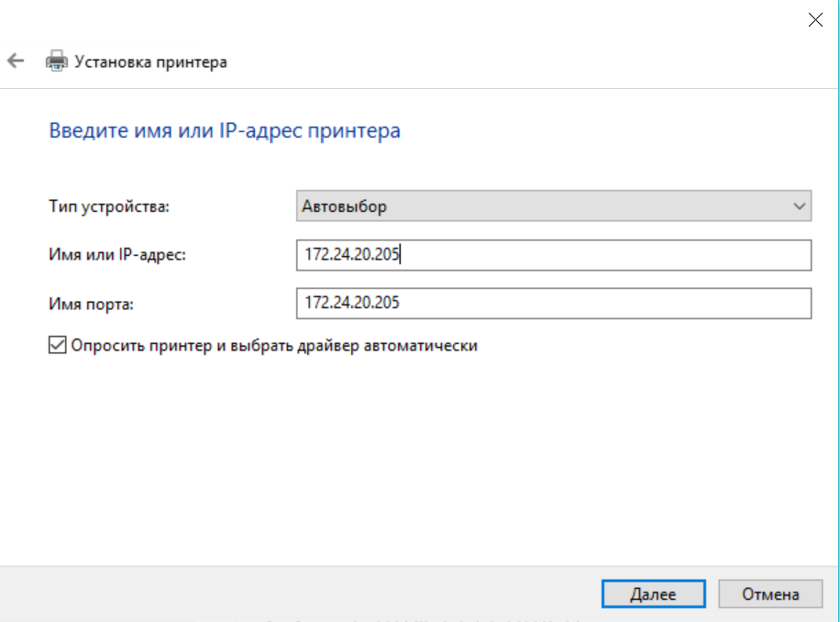
Task: Click the printer icon in the title
Action: point(57,62)
